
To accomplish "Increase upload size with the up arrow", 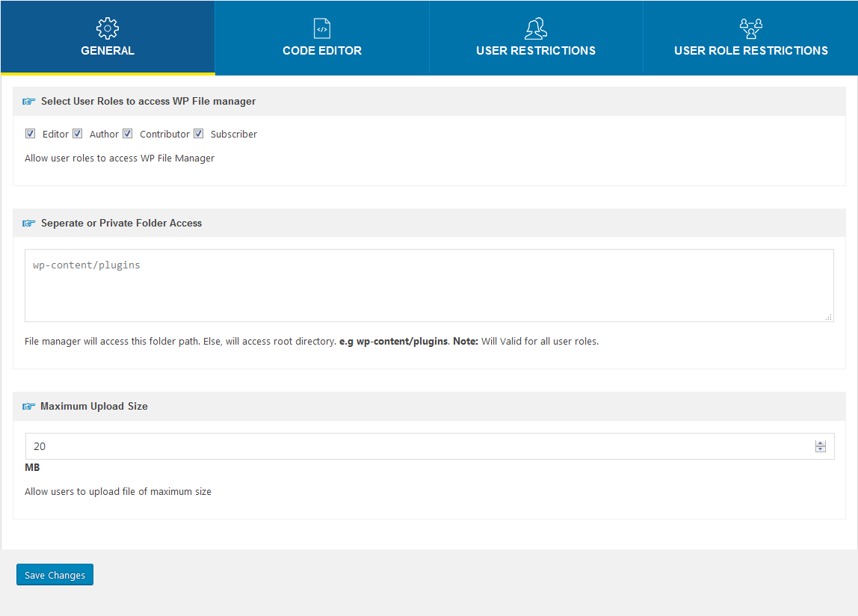I will point(821,443).
